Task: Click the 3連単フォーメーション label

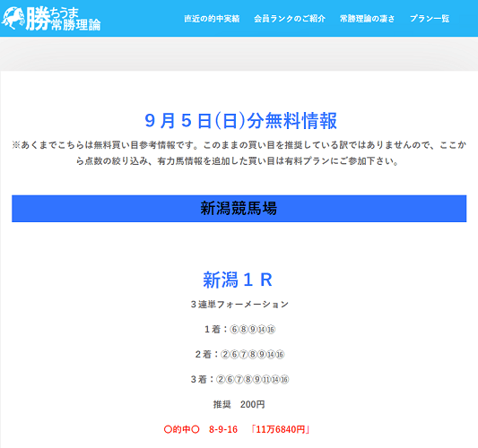Action: [x=239, y=305]
